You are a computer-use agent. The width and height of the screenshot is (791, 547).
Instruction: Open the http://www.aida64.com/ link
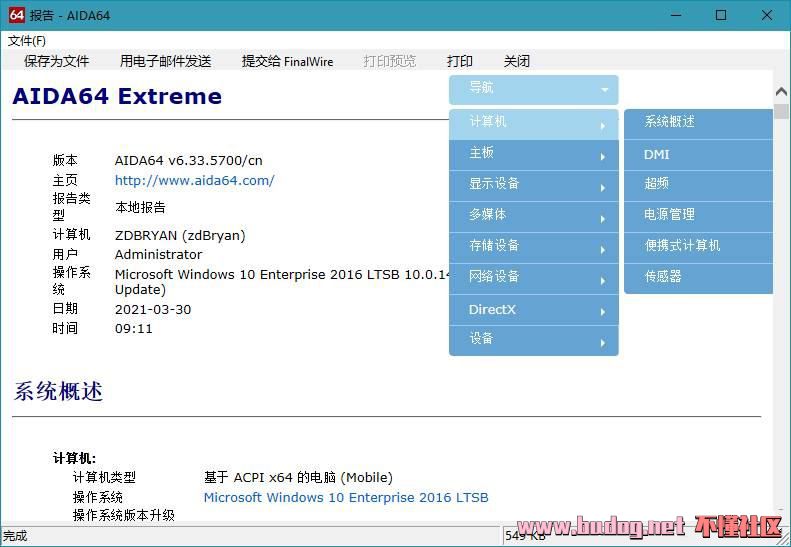tap(195, 180)
